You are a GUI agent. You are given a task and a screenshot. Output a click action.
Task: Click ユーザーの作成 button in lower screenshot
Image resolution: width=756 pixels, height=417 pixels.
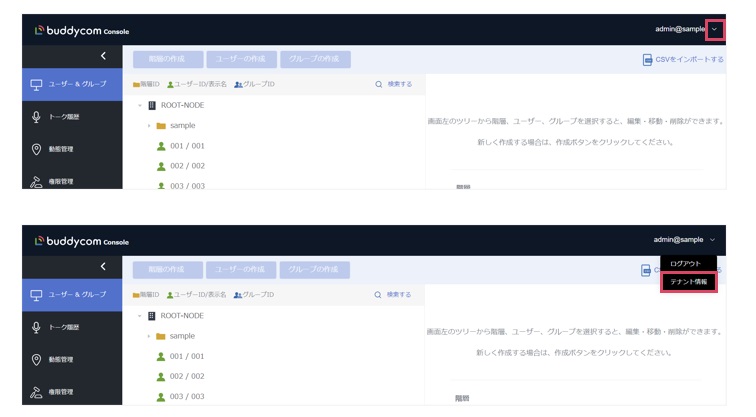pyautogui.click(x=241, y=270)
